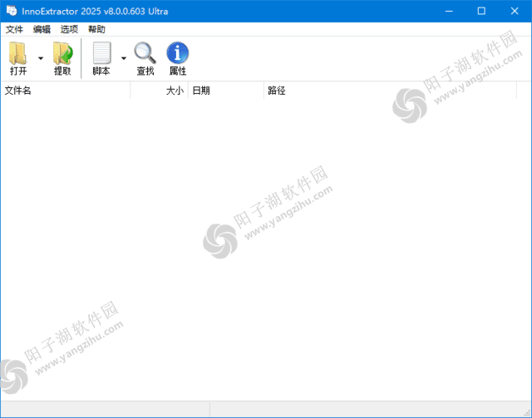Open the 编辑 menu
This screenshot has height=418, width=532.
click(42, 30)
